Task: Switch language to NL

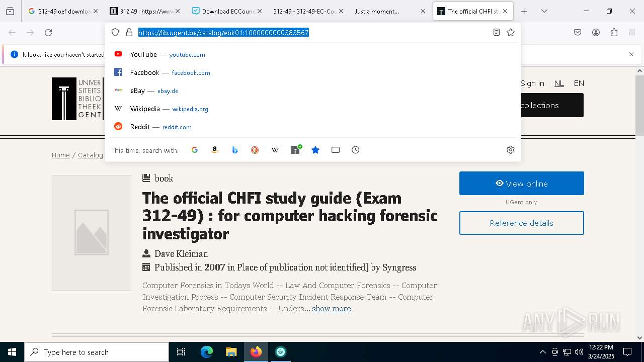Action: [x=559, y=83]
